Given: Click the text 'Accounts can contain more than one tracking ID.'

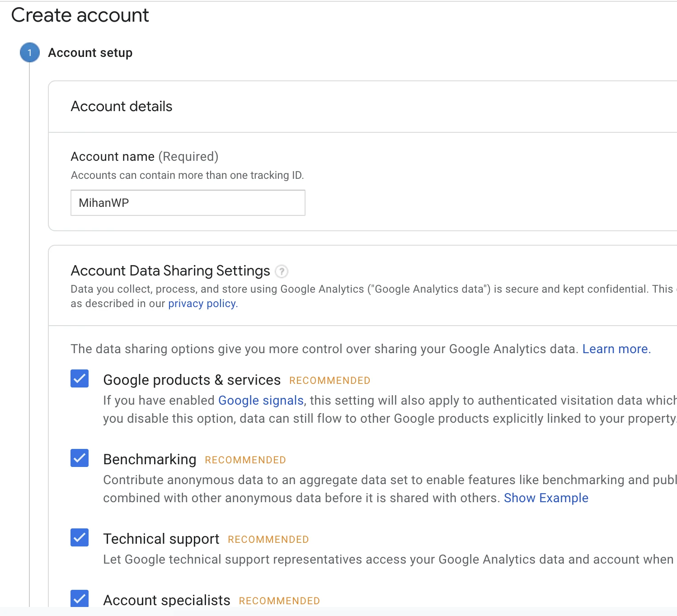Looking at the screenshot, I should [188, 175].
